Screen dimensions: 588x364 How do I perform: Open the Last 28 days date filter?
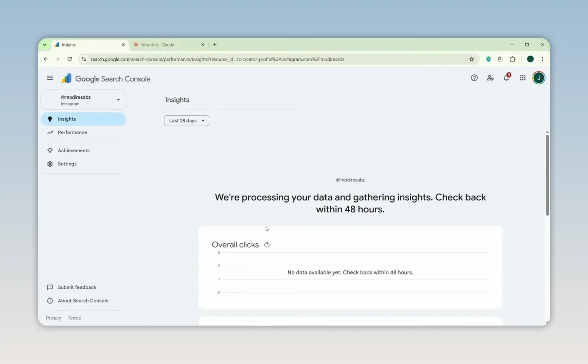[186, 121]
